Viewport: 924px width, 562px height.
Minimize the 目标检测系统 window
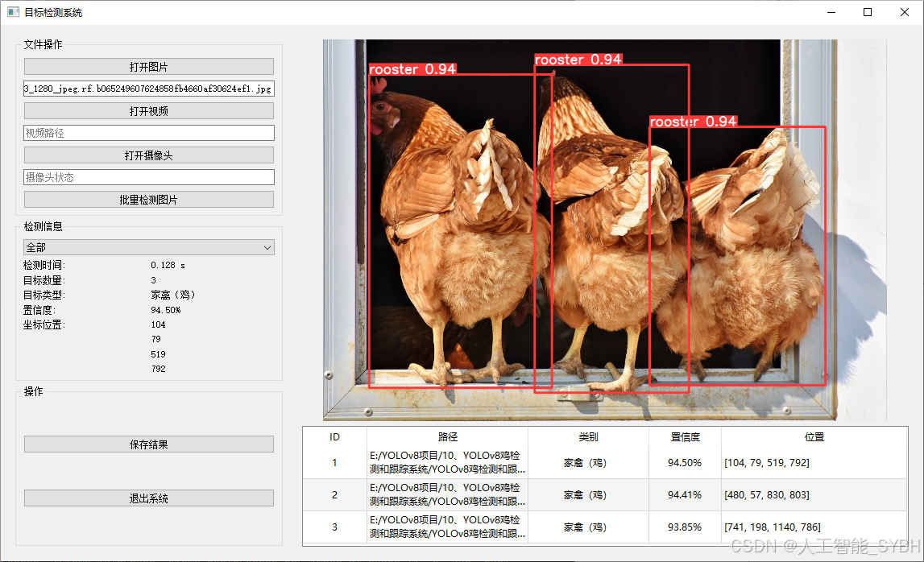[x=831, y=12]
